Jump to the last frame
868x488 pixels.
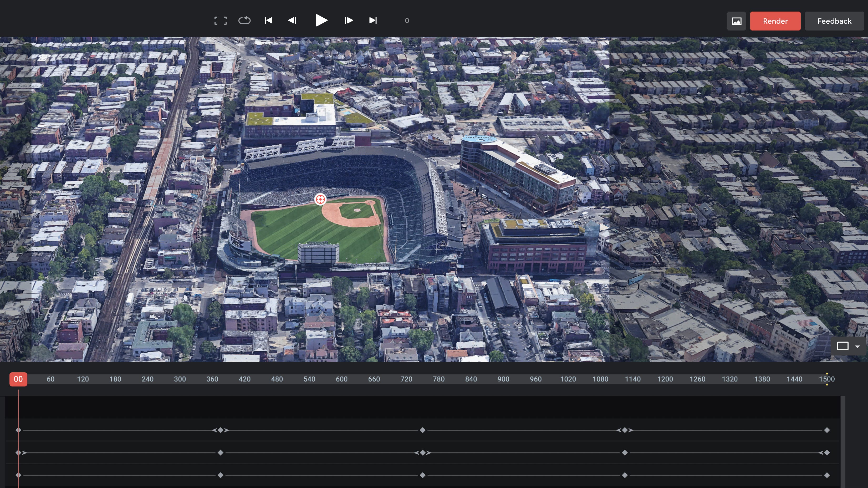373,21
